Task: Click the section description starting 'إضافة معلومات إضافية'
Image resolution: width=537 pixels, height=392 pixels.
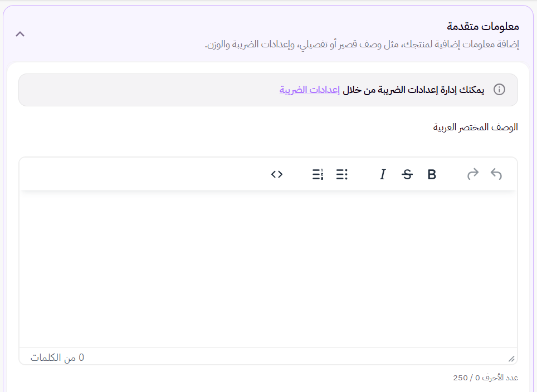Action: (x=362, y=45)
